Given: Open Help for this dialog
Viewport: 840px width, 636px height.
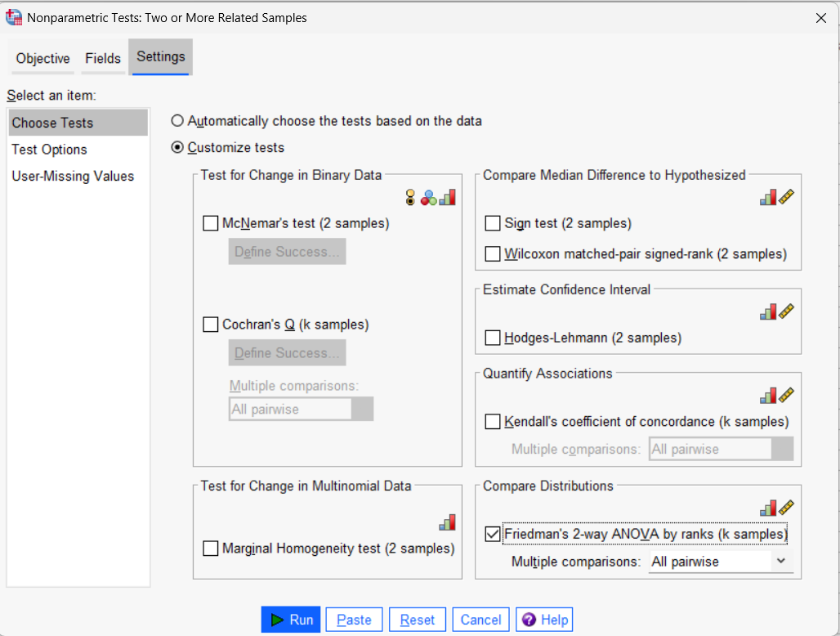Looking at the screenshot, I should click(x=543, y=619).
